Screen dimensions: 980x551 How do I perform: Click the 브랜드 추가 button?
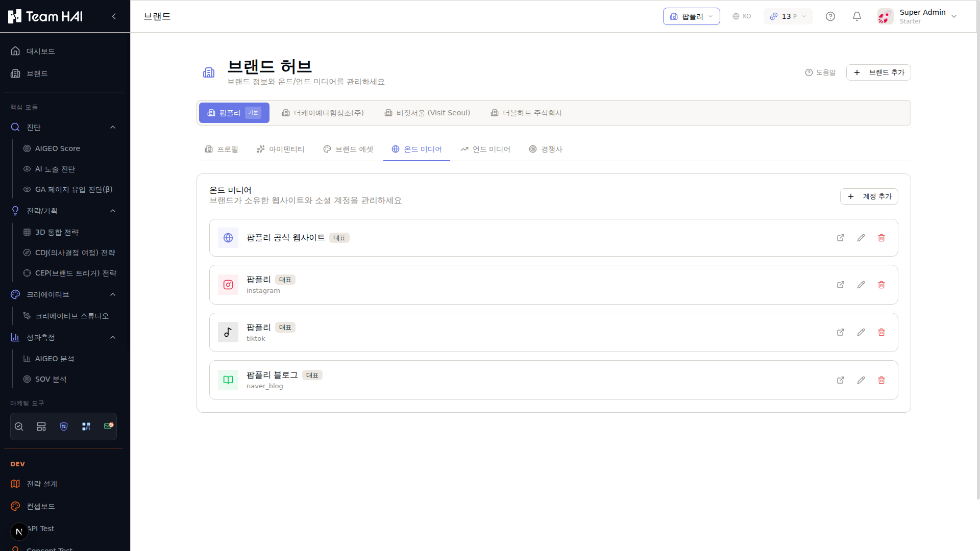click(x=878, y=72)
